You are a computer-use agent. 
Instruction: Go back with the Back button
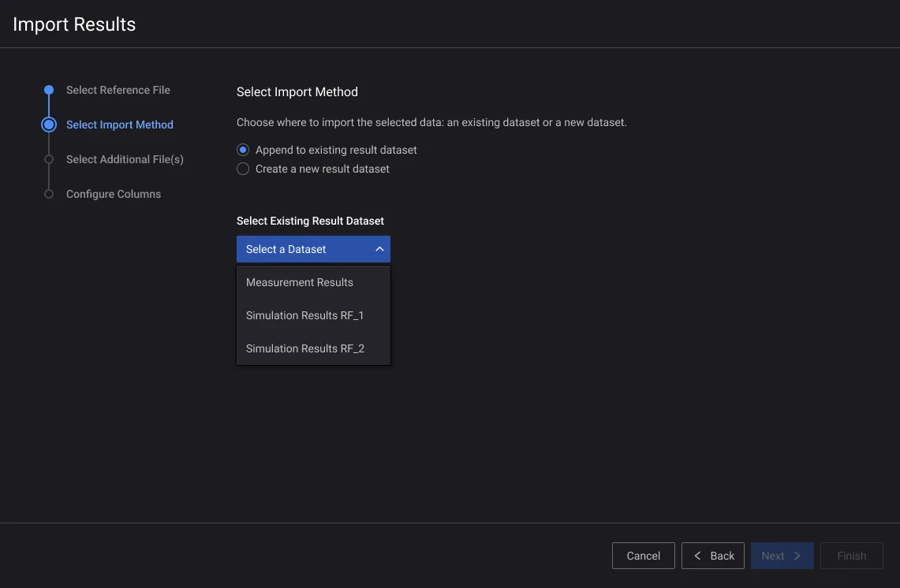pyautogui.click(x=713, y=556)
